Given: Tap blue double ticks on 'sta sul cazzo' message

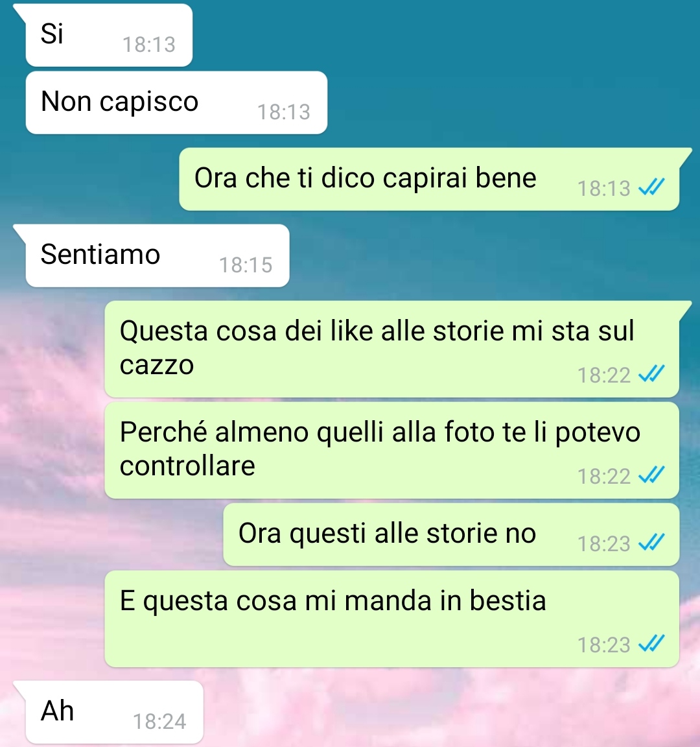Looking at the screenshot, I should coord(651,373).
